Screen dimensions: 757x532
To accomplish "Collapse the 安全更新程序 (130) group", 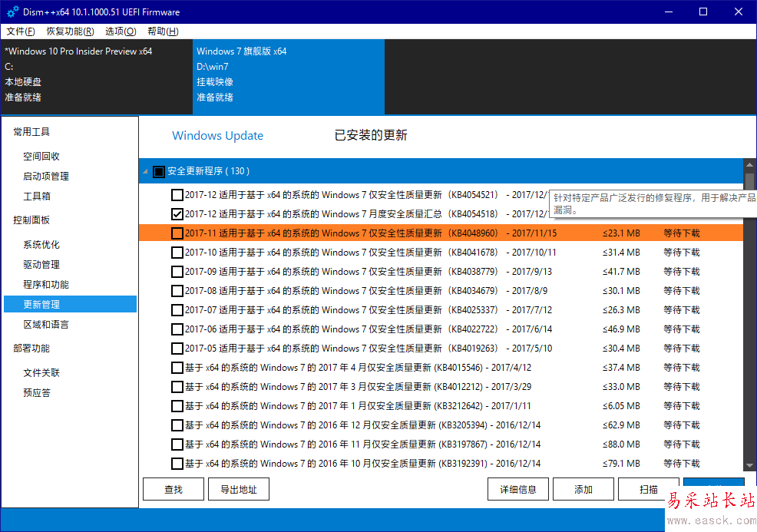I will pyautogui.click(x=145, y=171).
